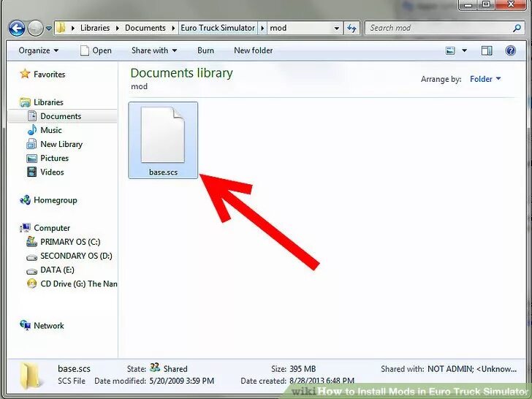532x399 pixels.
Task: Click the folder icon in the address bar
Action: point(61,28)
